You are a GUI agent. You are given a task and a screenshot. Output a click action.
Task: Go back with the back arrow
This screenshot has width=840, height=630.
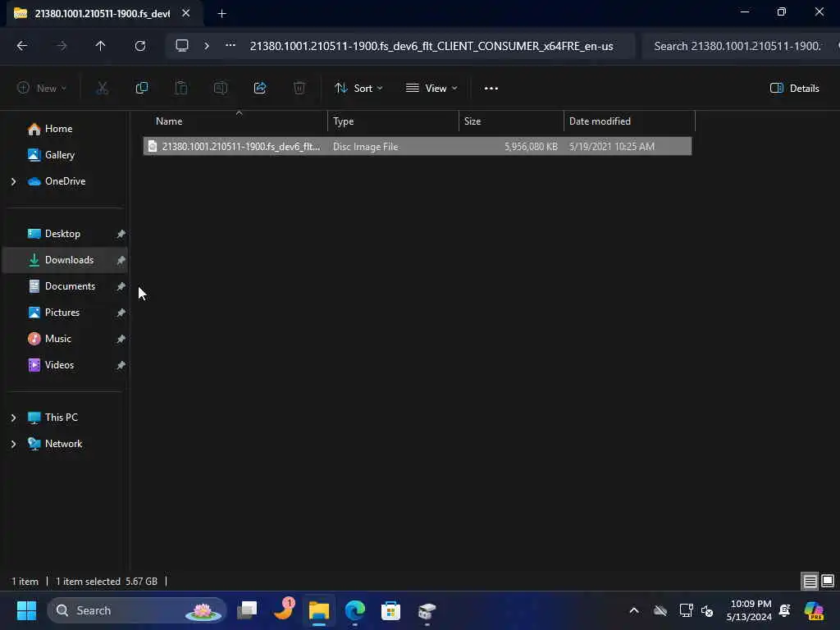22,46
